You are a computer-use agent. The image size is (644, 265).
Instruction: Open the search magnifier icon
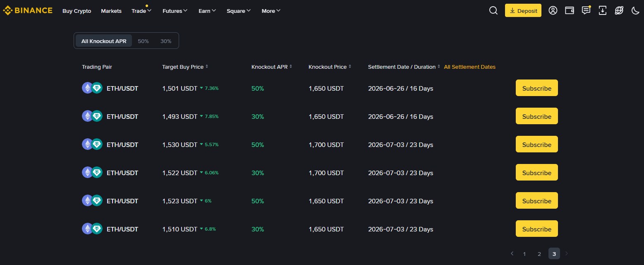coord(493,11)
